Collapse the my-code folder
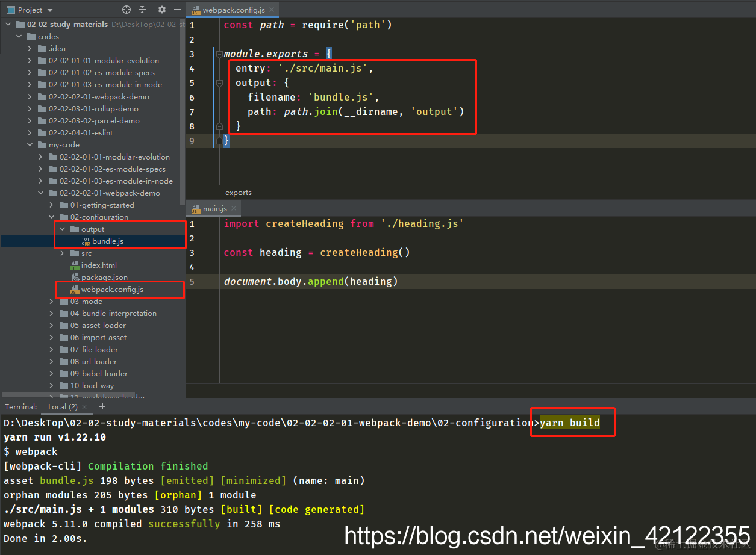 [30, 145]
